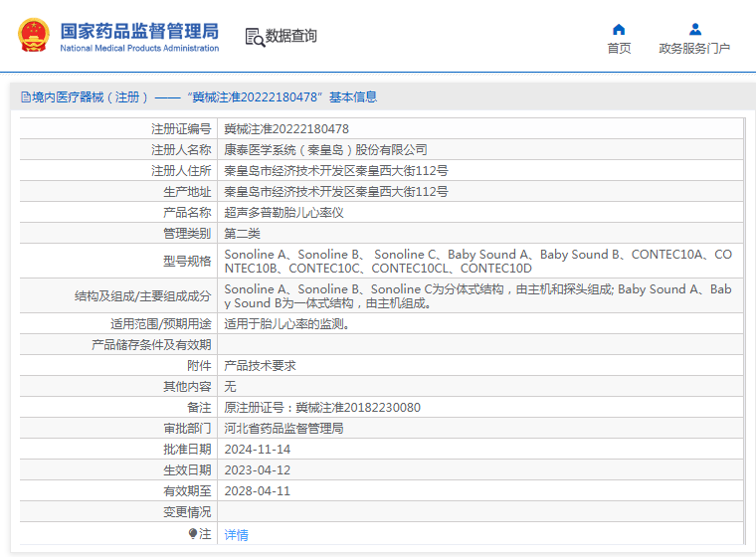Click the 国家药品监督管理局 site title
The height and width of the screenshot is (557, 756).
pos(139,31)
